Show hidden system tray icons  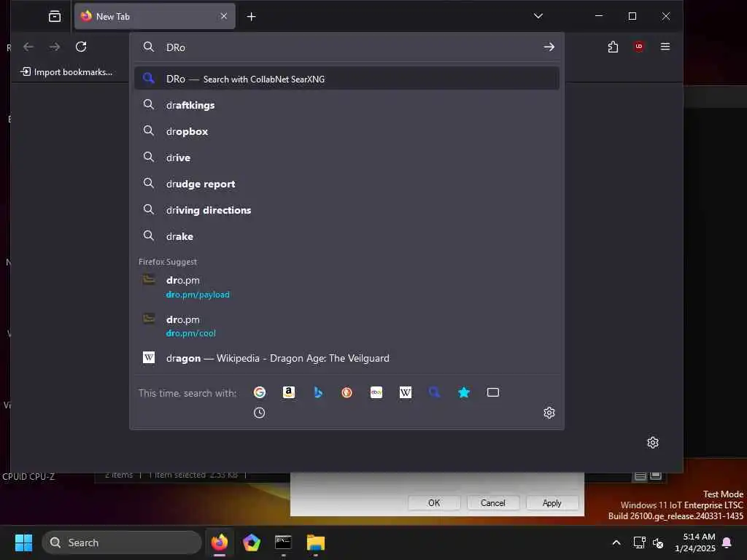tap(616, 542)
